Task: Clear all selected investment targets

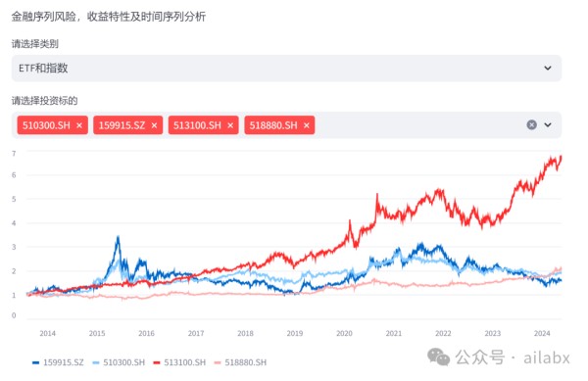Action: 531,124
